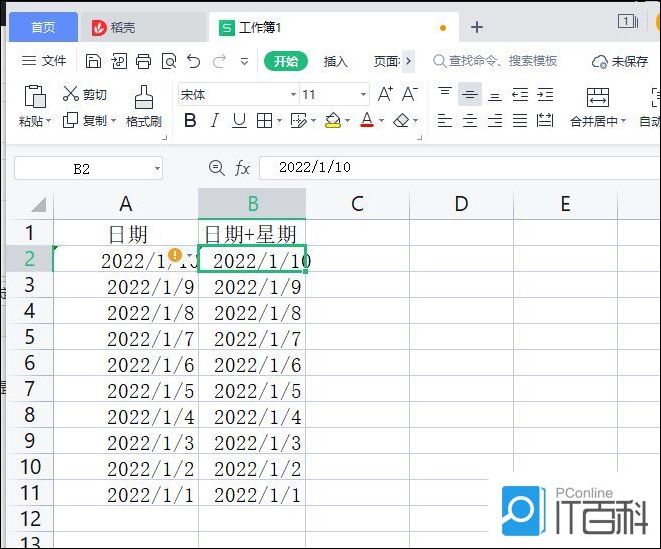The width and height of the screenshot is (661, 549).
Task: Toggle underline formatting
Action: coord(239,121)
